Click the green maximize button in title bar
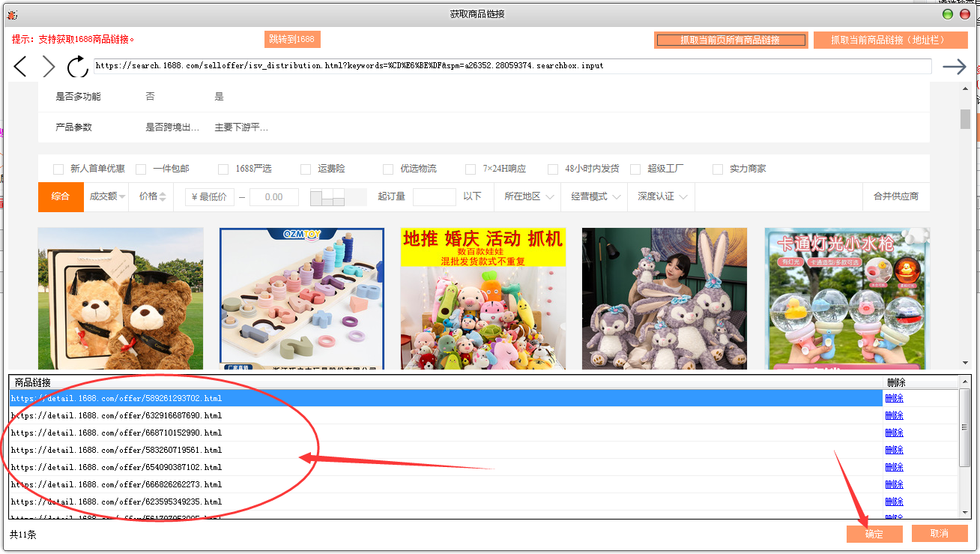 coord(948,13)
